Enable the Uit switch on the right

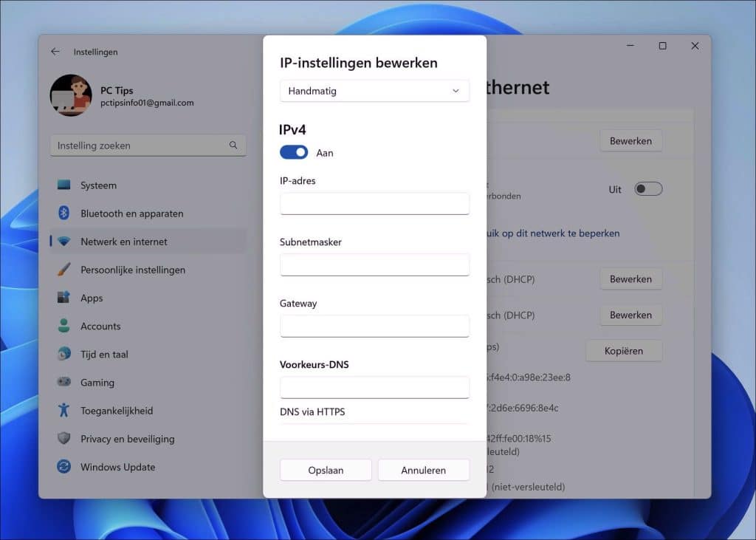(x=648, y=189)
